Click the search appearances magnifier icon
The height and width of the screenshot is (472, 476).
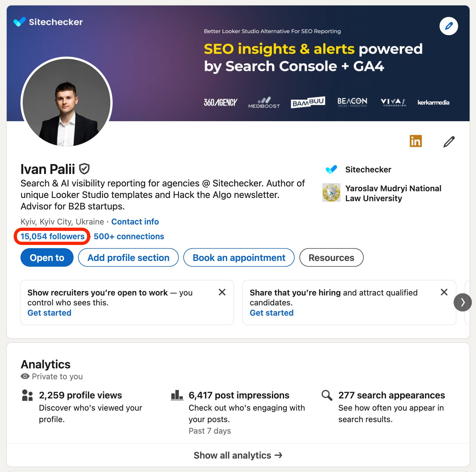coord(327,395)
